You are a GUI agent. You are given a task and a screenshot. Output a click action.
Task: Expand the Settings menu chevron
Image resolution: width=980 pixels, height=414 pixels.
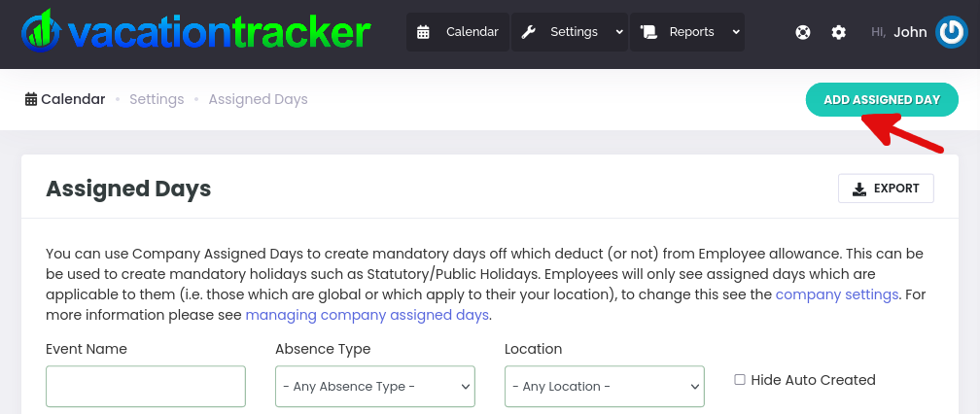point(619,32)
